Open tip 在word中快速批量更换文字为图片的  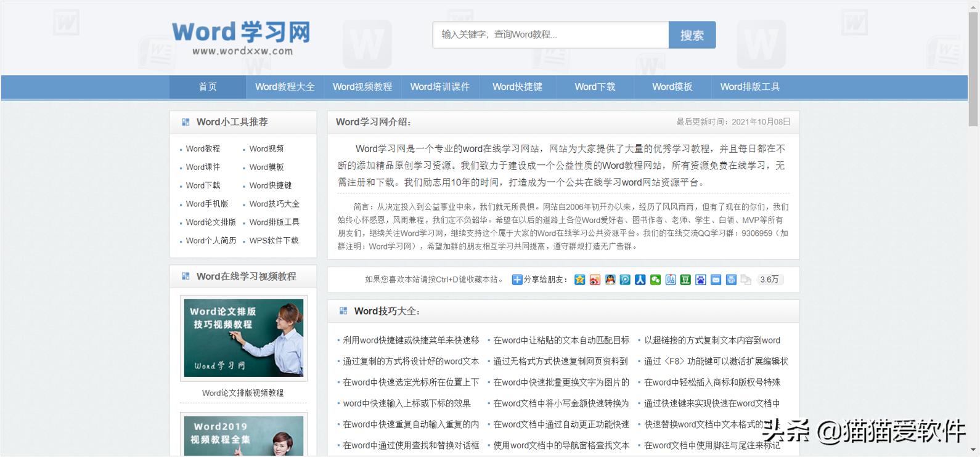(561, 382)
